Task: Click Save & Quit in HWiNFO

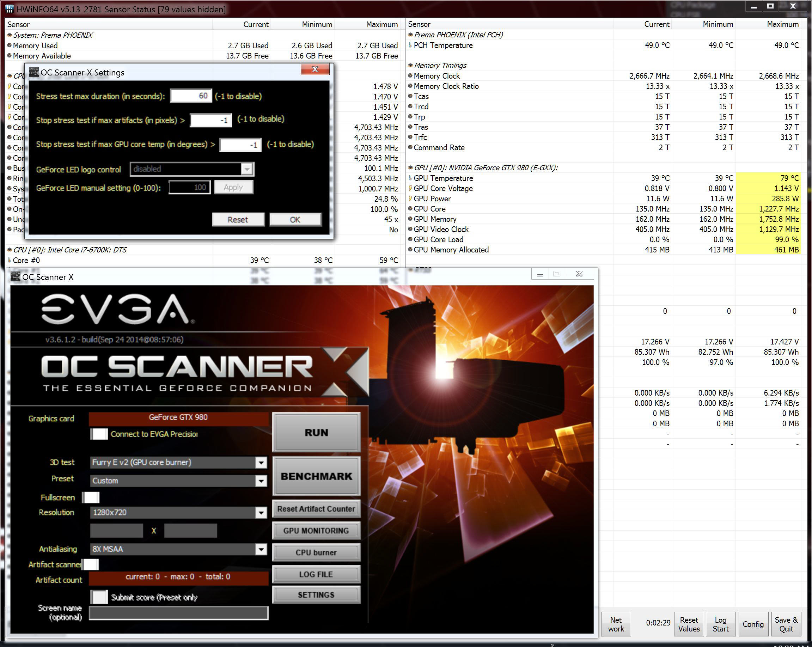Action: pos(786,624)
